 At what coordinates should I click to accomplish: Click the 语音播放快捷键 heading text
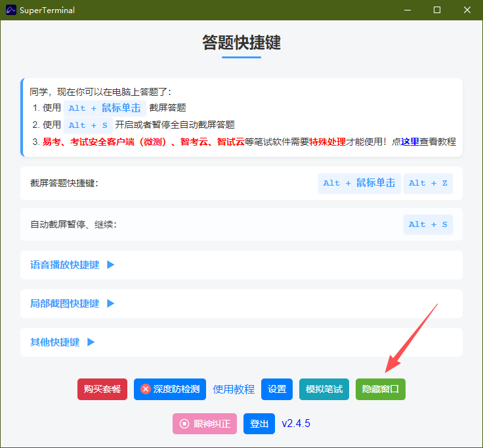click(x=65, y=265)
